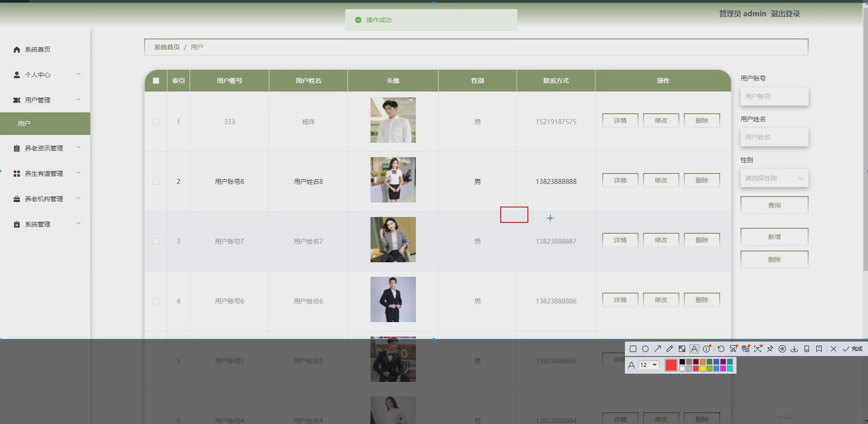Pin the screenshot to screen

(770, 349)
